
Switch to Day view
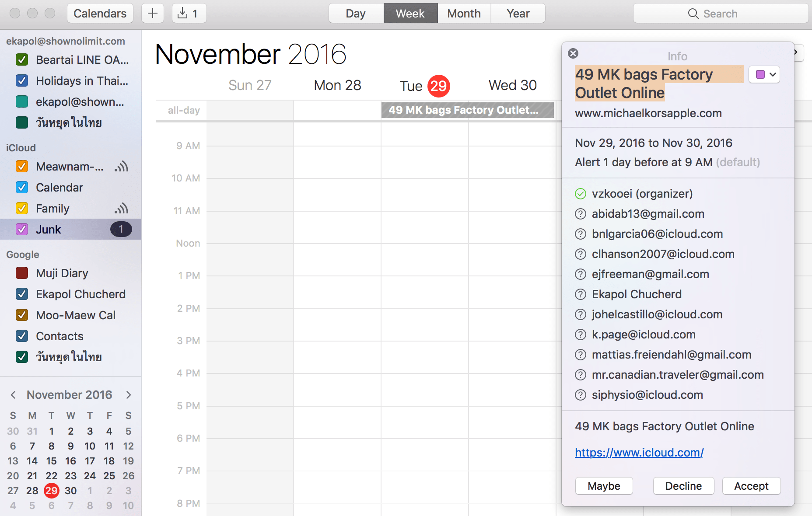356,13
